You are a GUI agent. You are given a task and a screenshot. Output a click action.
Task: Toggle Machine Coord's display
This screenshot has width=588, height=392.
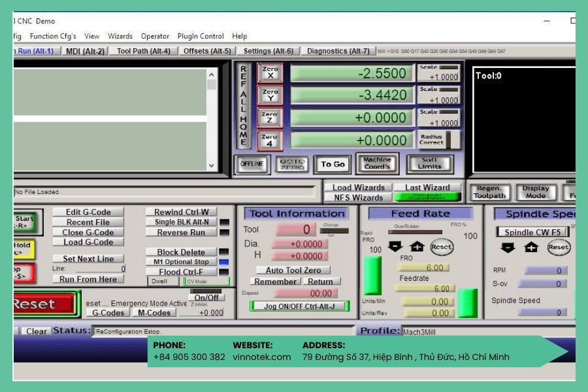click(x=377, y=163)
